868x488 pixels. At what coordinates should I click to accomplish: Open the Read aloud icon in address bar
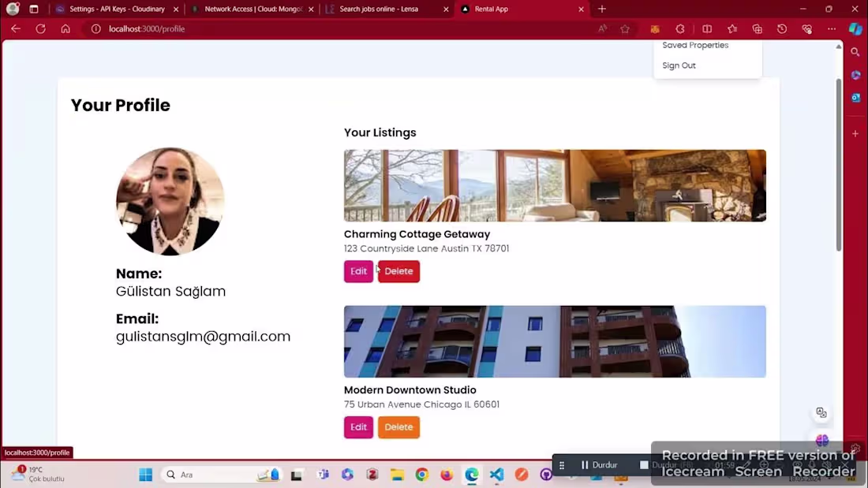point(602,28)
